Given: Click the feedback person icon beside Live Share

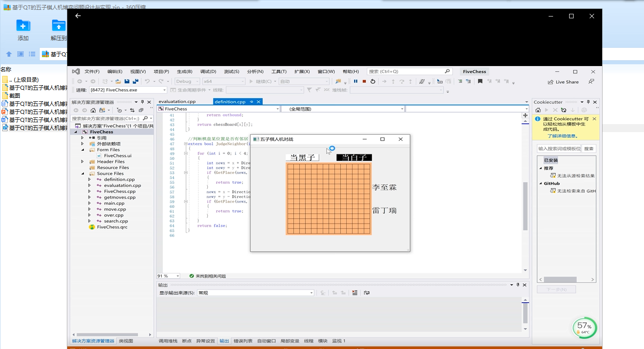Looking at the screenshot, I should click(x=591, y=82).
